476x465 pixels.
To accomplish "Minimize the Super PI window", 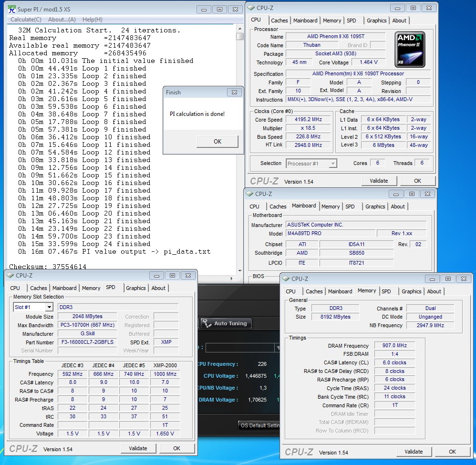I will (204, 10).
